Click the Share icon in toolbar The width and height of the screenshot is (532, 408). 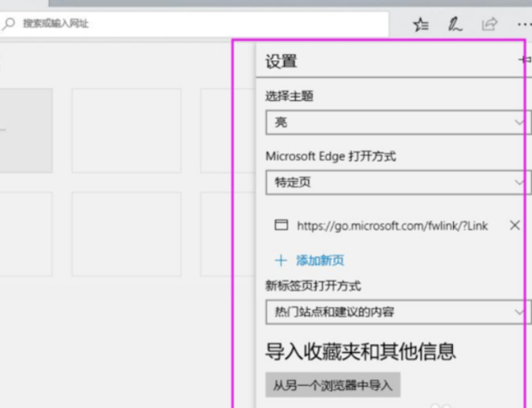pos(490,24)
